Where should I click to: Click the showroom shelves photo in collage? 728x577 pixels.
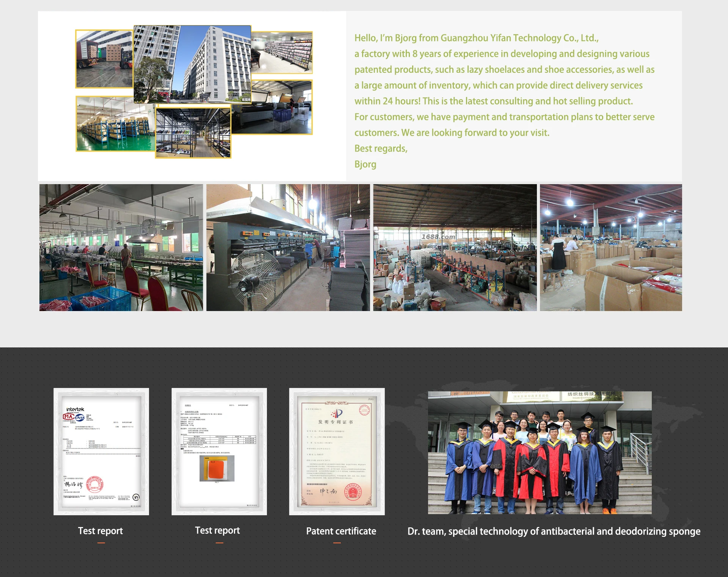pyautogui.click(x=282, y=52)
